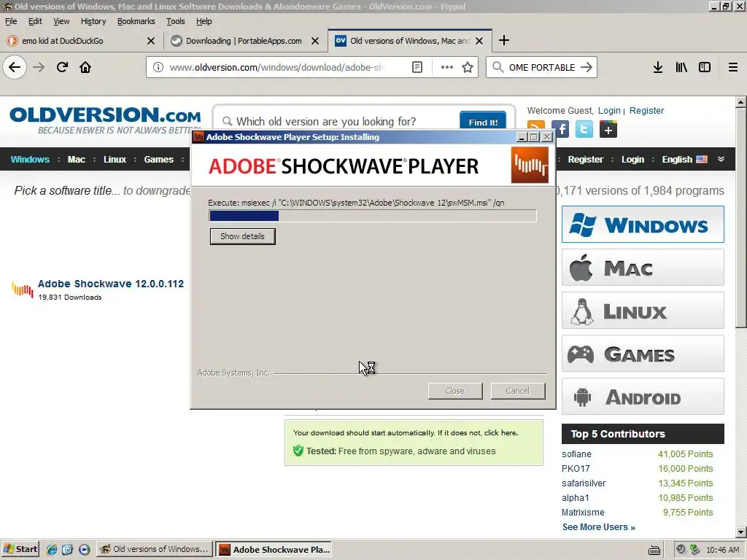Select Games in the site nav bar
747x560 pixels.
pyautogui.click(x=158, y=159)
